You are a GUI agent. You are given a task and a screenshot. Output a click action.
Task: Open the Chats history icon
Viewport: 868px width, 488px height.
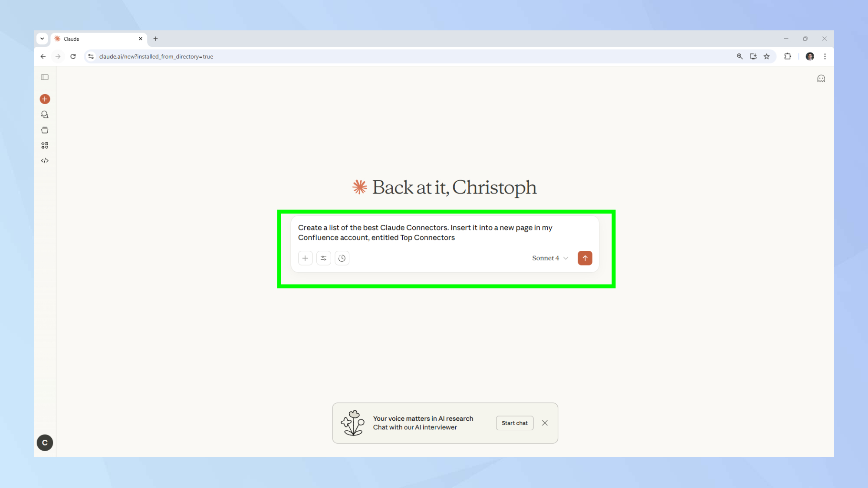(x=45, y=115)
